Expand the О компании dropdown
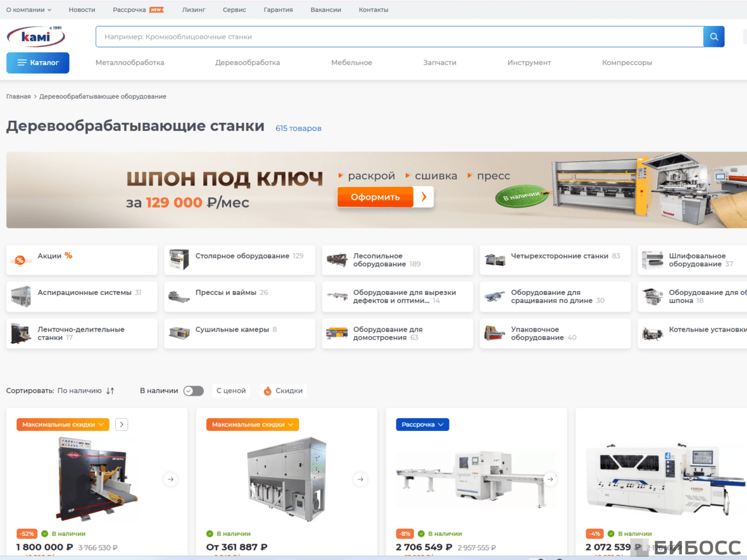This screenshot has height=560, width=747. point(28,10)
